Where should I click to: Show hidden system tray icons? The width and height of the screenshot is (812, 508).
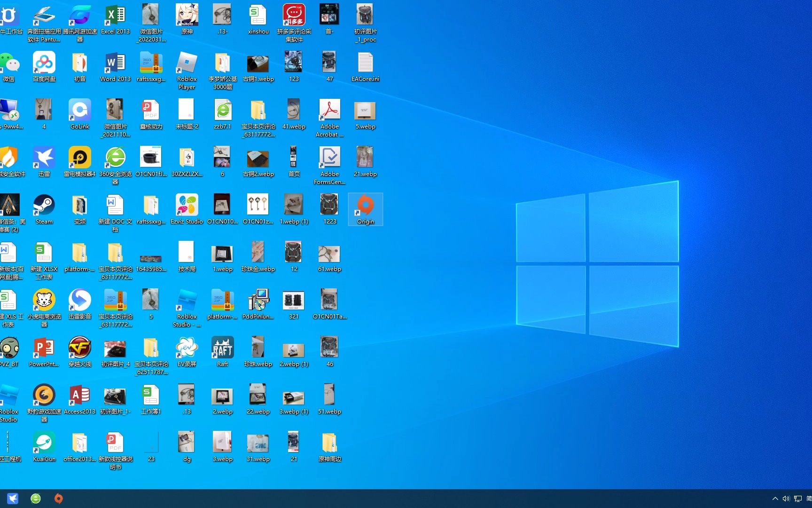pyautogui.click(x=775, y=499)
